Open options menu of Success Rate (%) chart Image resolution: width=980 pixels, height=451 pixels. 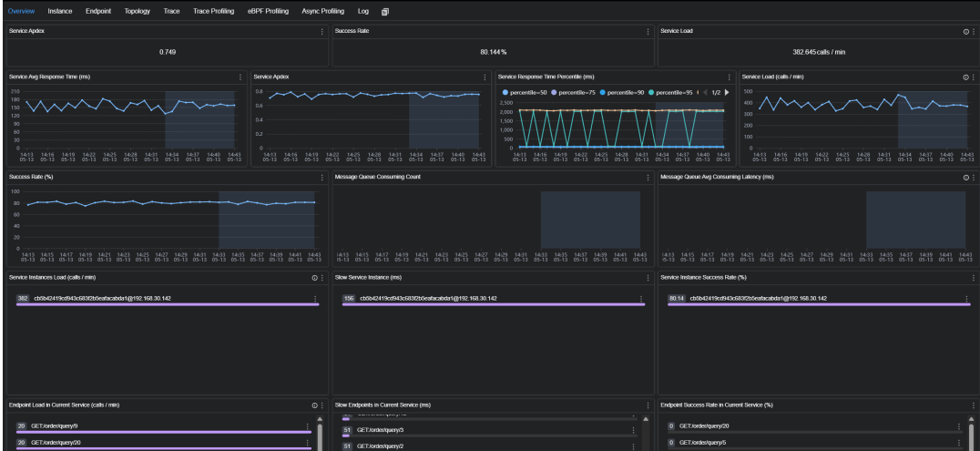(x=322, y=177)
